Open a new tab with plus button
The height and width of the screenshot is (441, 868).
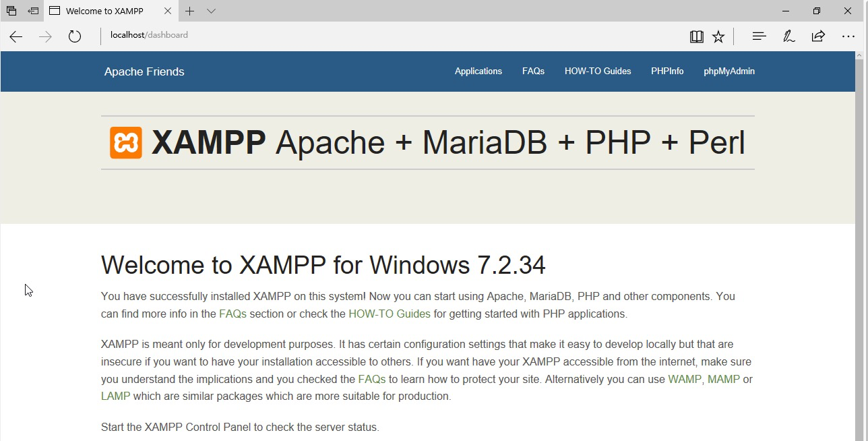[x=190, y=11]
